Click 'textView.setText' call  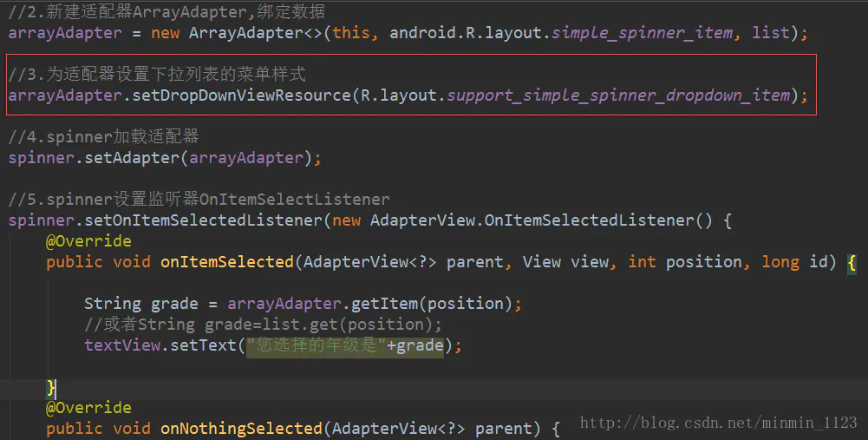[160, 345]
